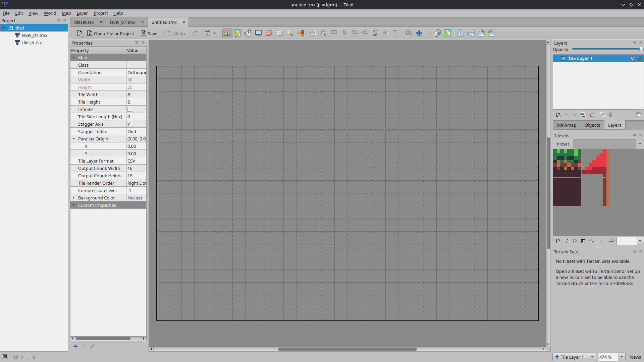Select the Eraser tool
The width and height of the screenshot is (644, 362).
(269, 33)
